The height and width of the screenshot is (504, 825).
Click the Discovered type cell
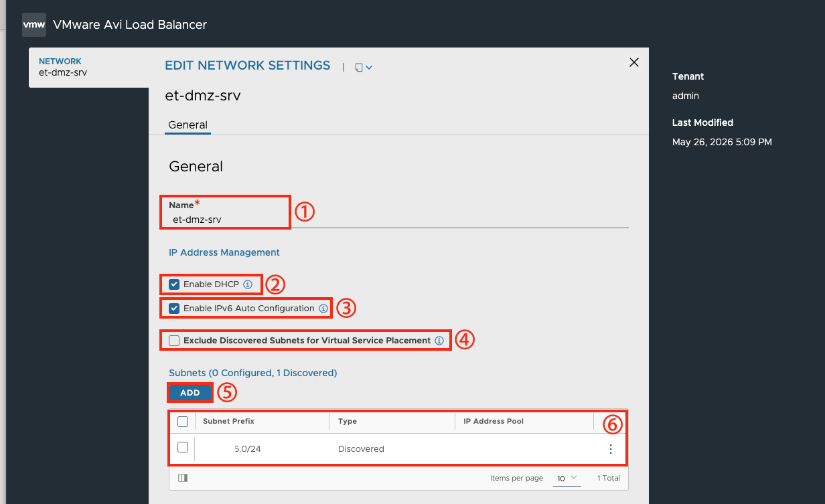pos(361,449)
